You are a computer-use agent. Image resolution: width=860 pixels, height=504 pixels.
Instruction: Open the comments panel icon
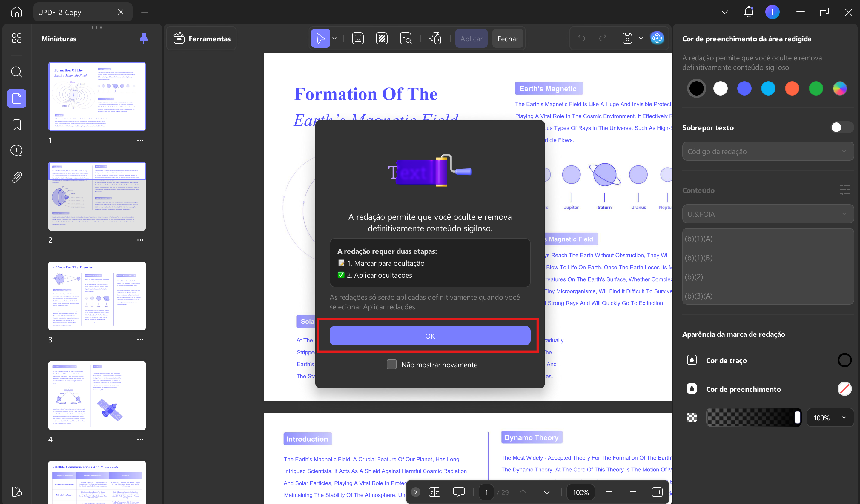[x=16, y=150]
